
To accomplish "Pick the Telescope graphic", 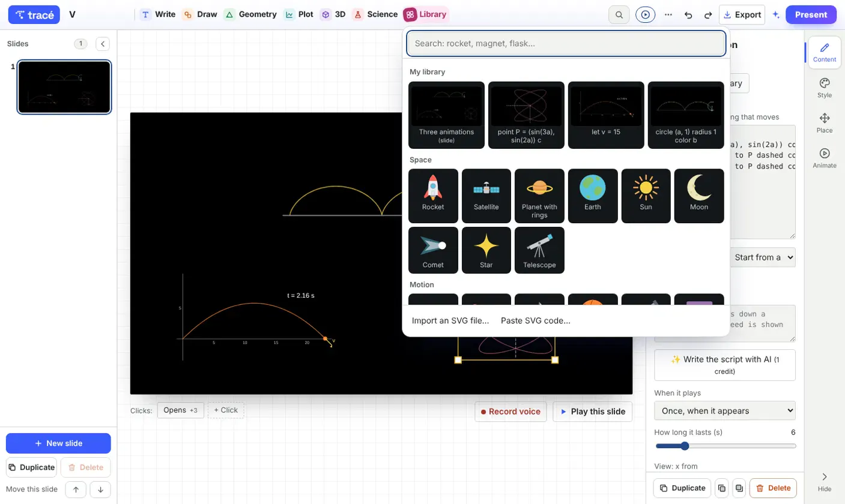I will 539,250.
